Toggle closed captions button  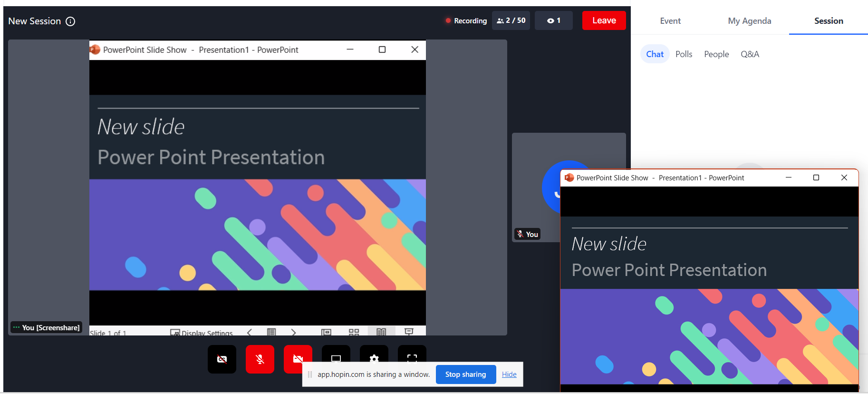tap(222, 359)
